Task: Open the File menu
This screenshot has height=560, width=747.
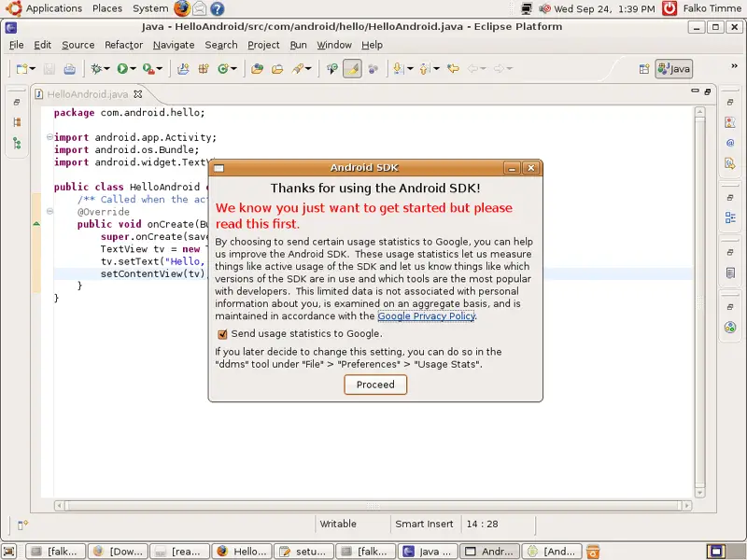Action: [x=16, y=45]
